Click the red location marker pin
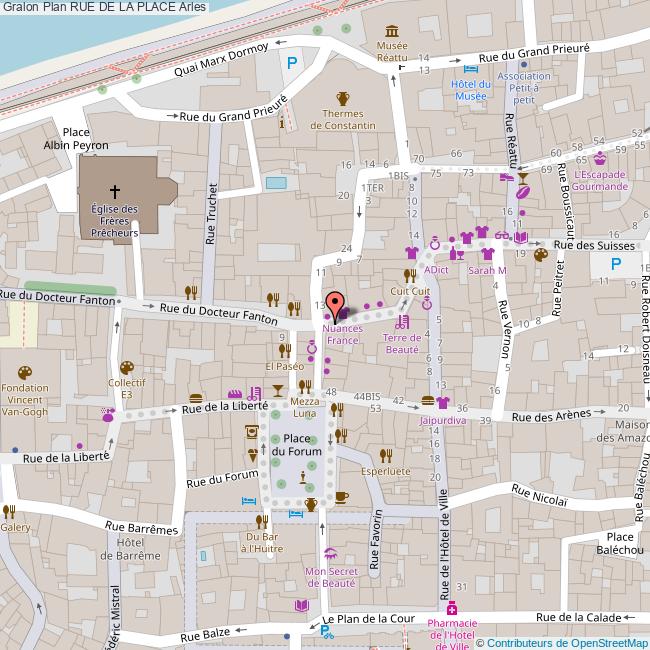 336,304
